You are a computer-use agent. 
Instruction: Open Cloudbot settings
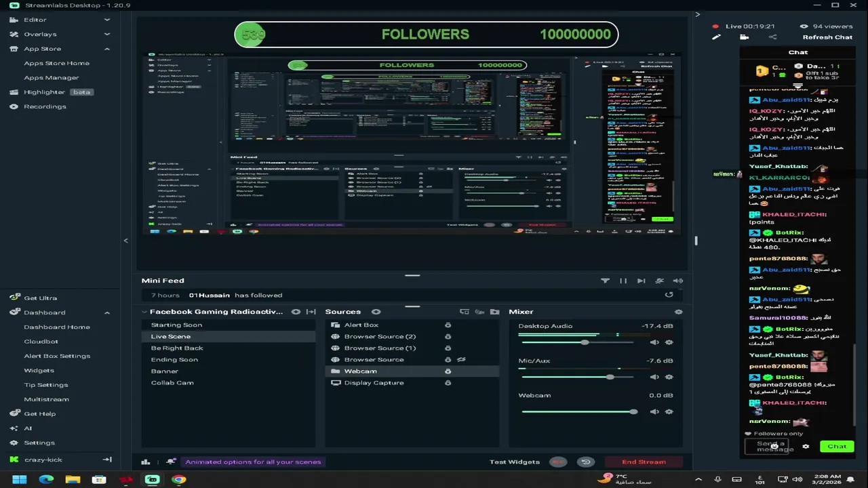point(41,342)
